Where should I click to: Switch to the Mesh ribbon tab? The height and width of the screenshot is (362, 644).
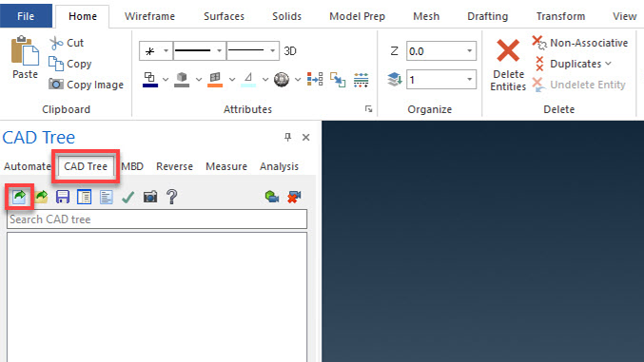pyautogui.click(x=426, y=16)
